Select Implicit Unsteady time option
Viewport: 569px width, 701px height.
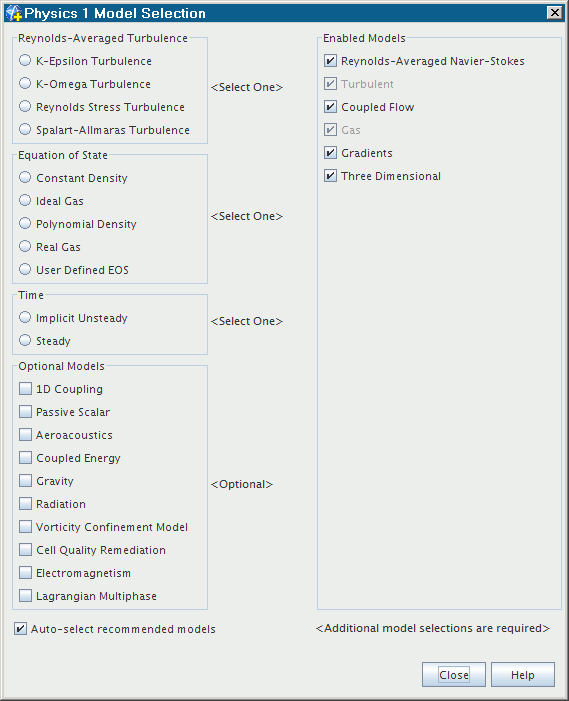click(x=25, y=317)
